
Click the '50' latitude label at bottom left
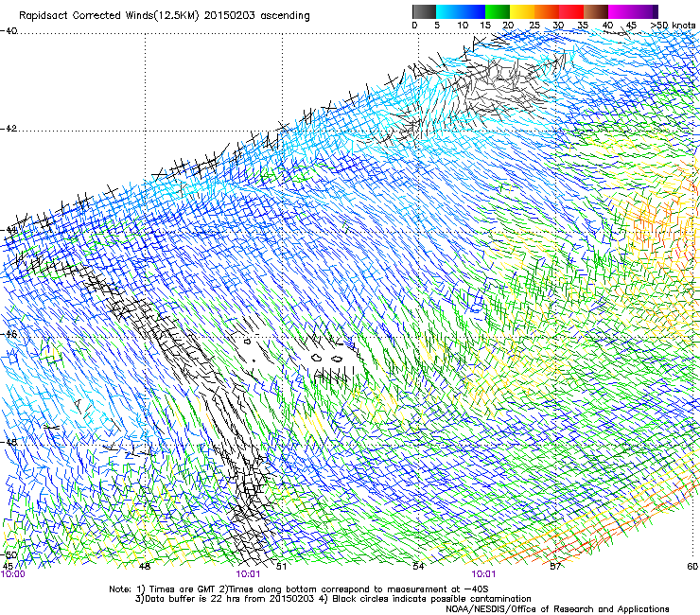coord(10,555)
